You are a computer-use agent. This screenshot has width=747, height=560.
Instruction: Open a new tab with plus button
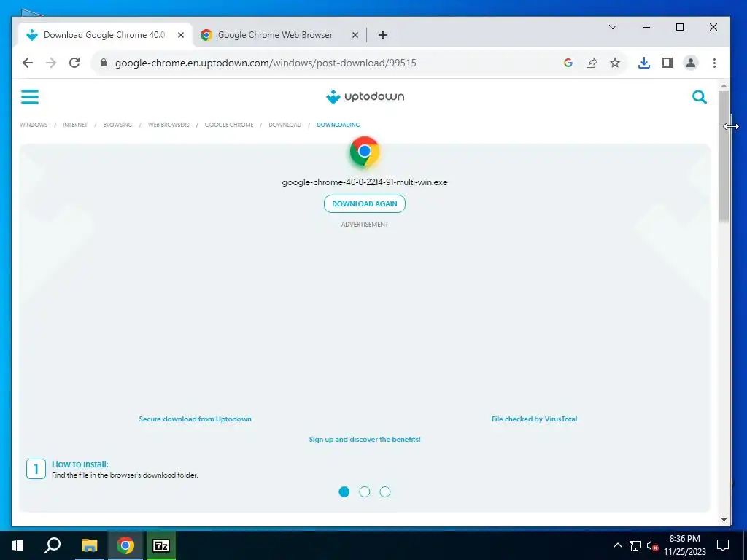[x=382, y=35]
